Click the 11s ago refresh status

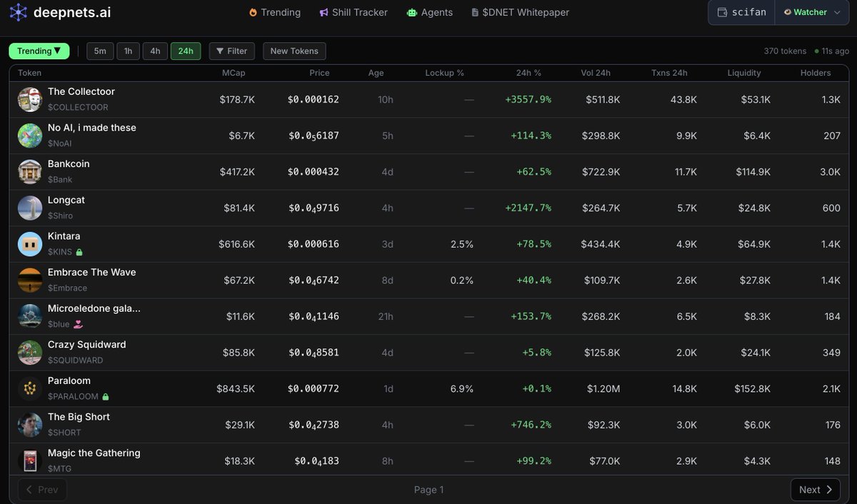tap(832, 51)
